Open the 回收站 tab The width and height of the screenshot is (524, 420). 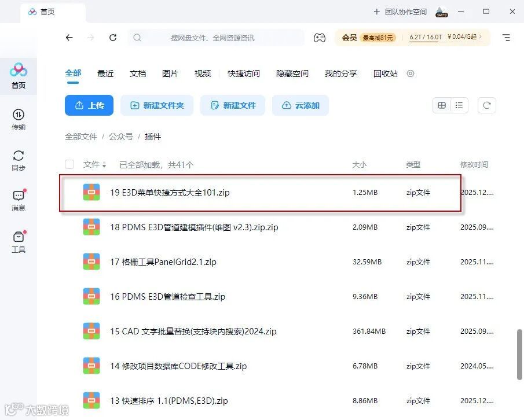click(x=385, y=73)
